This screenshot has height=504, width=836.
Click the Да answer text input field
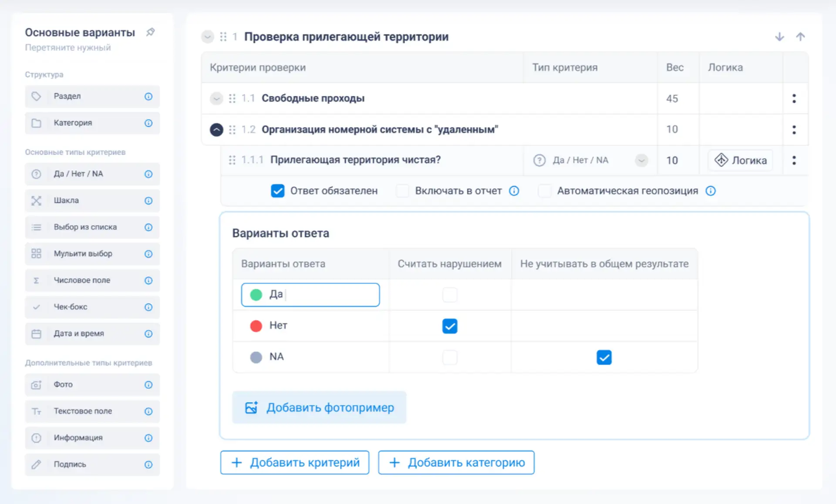coord(310,295)
